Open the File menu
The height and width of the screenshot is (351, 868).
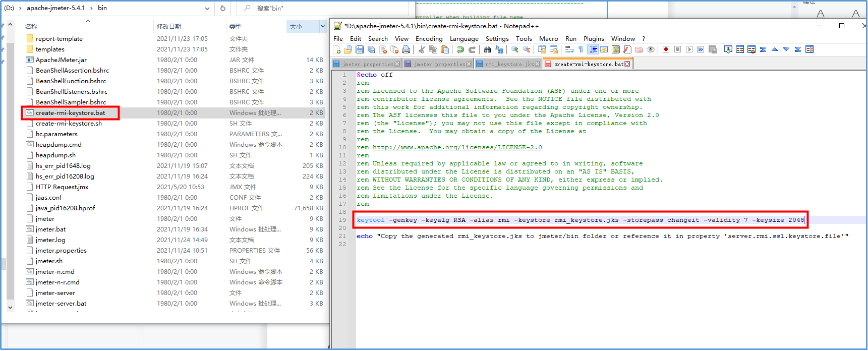338,39
